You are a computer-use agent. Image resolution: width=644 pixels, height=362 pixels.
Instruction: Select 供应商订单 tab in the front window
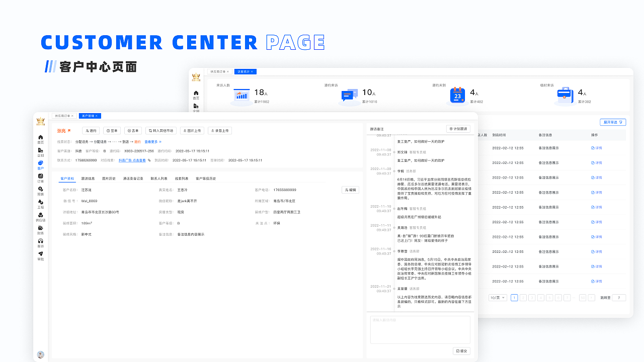64,116
